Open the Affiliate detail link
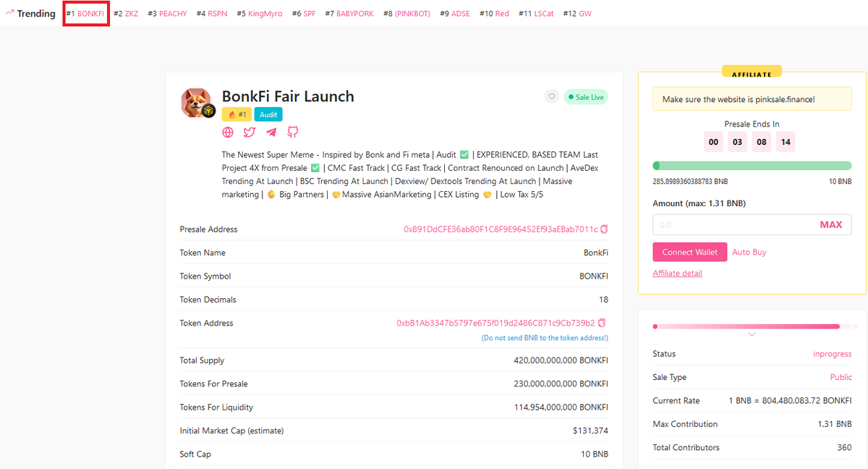This screenshot has height=469, width=868. [677, 273]
